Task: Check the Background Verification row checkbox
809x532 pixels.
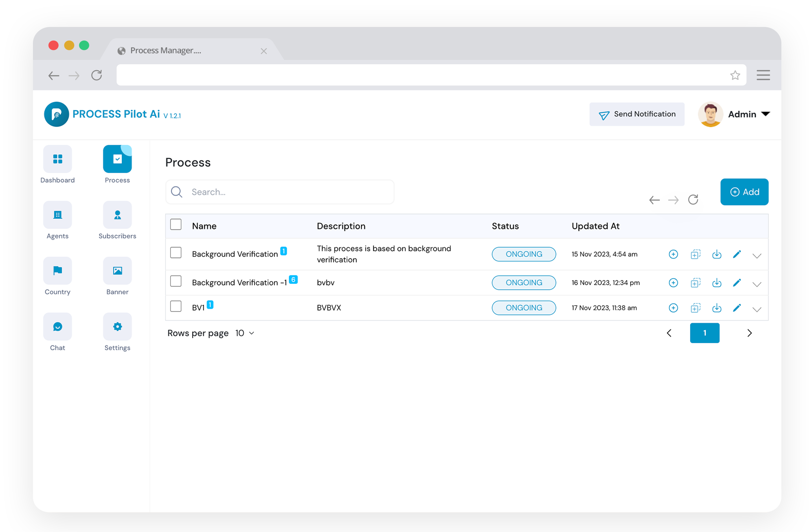Action: coord(176,252)
